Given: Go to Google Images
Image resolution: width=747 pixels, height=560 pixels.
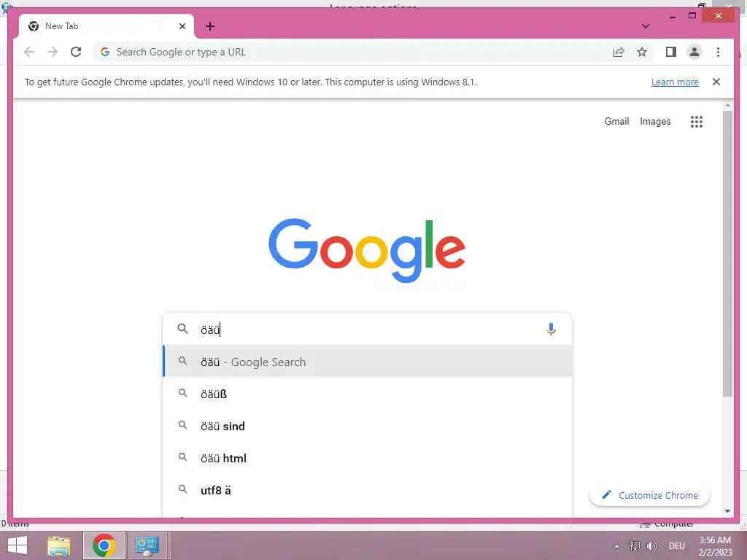Looking at the screenshot, I should click(x=655, y=122).
